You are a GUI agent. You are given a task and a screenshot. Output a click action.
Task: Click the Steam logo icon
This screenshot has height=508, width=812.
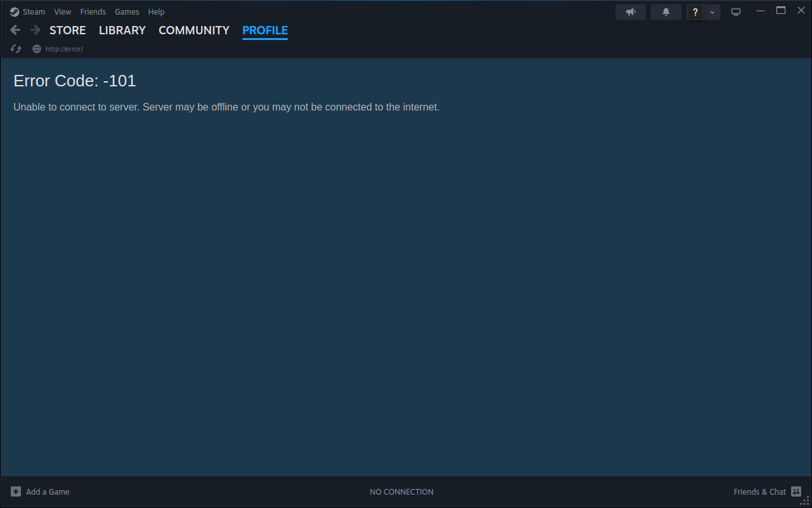[15, 11]
